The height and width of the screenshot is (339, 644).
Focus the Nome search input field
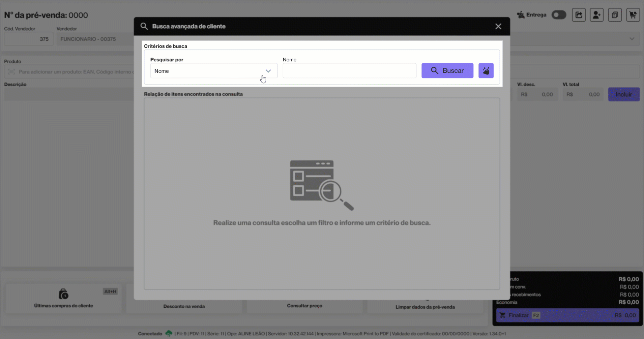coord(349,71)
